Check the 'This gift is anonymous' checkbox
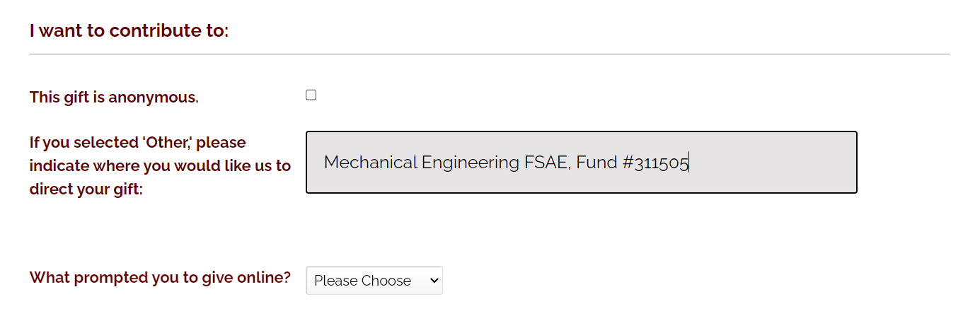 311,95
